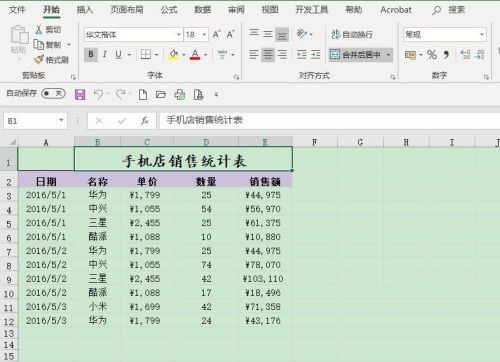The image size is (500, 362).
Task: Click the Name Box showing B1
Action: 35,121
